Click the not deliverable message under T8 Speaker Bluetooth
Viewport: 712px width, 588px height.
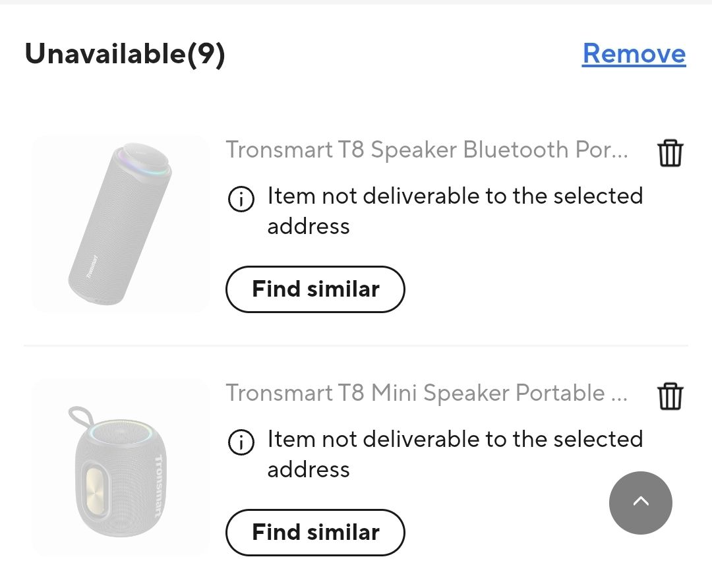[454, 210]
